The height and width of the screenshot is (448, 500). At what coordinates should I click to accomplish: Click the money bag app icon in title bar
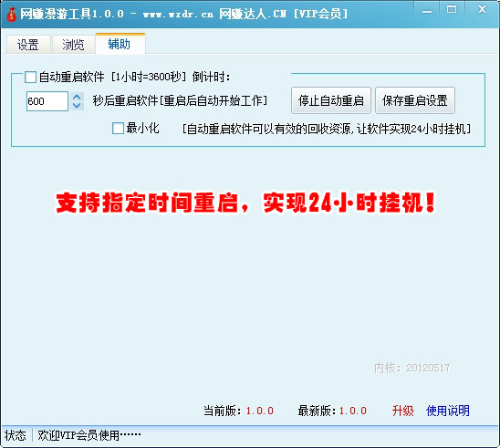(12, 15)
